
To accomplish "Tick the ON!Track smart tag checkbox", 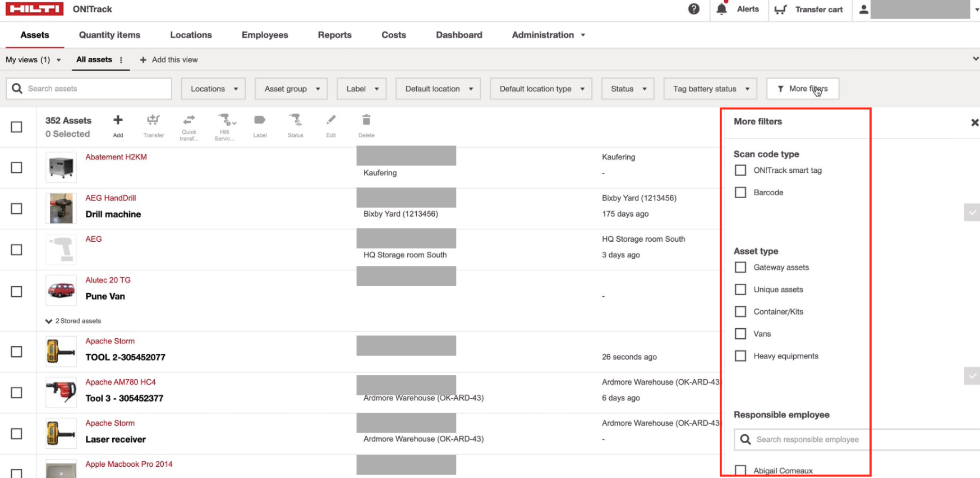I will pos(740,170).
